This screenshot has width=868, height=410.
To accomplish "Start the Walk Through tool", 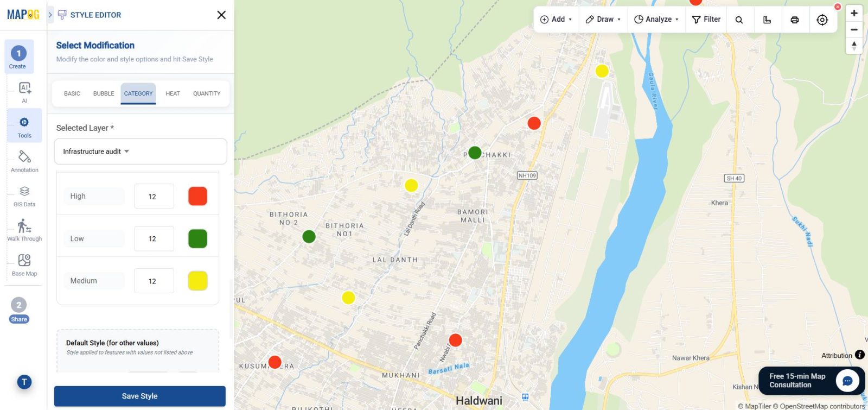I will tap(24, 230).
